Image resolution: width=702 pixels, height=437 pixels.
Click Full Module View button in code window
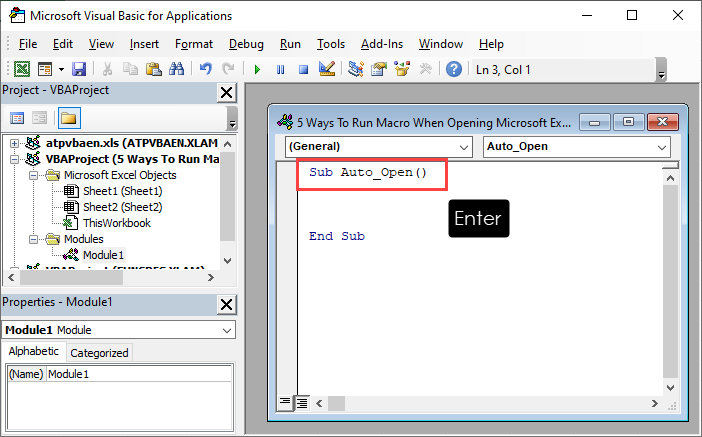point(302,403)
